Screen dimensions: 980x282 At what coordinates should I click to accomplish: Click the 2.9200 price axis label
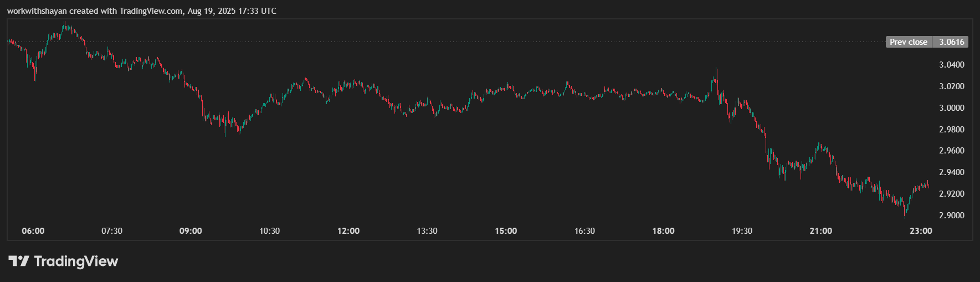[x=951, y=194]
